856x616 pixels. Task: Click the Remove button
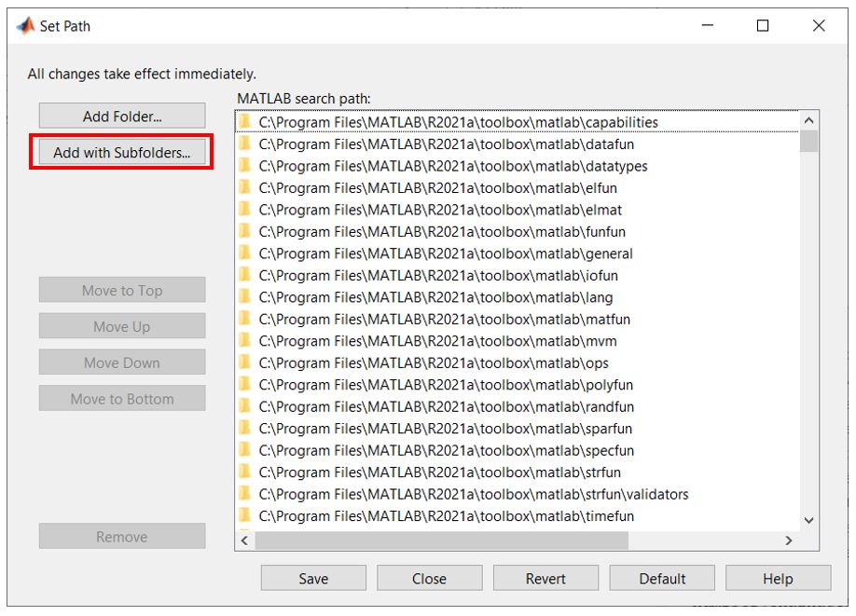coord(122,536)
